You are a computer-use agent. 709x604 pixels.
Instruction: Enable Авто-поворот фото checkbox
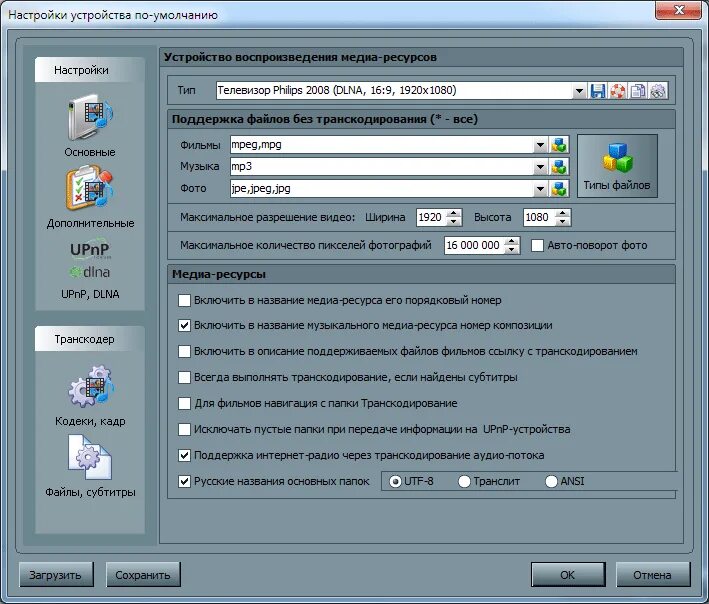(538, 245)
